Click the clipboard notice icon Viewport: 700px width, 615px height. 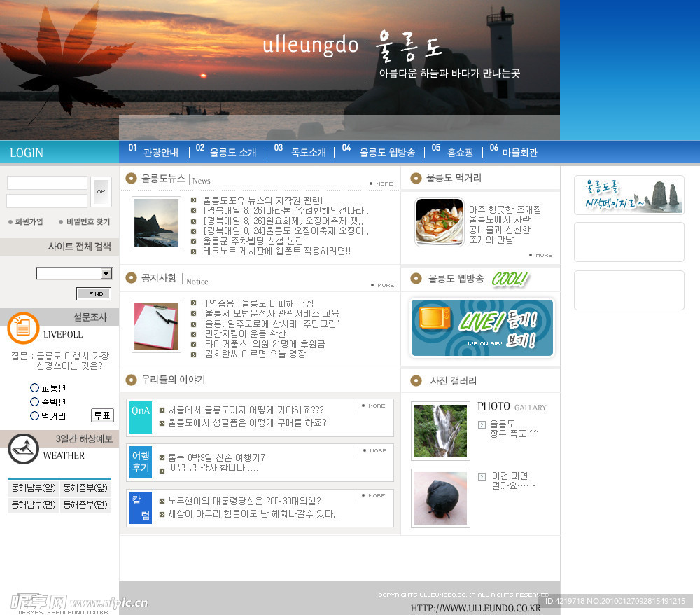point(157,326)
